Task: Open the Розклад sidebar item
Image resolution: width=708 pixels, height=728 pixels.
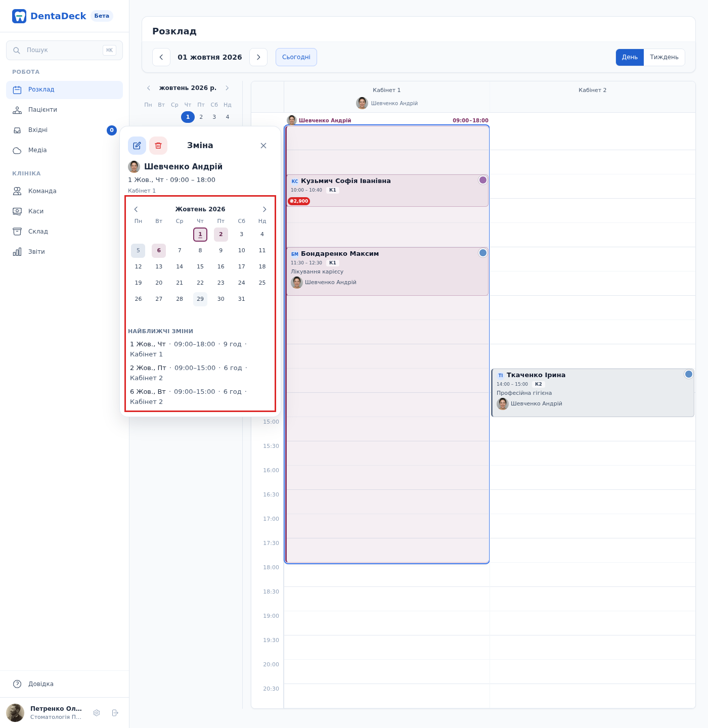Action: point(64,89)
